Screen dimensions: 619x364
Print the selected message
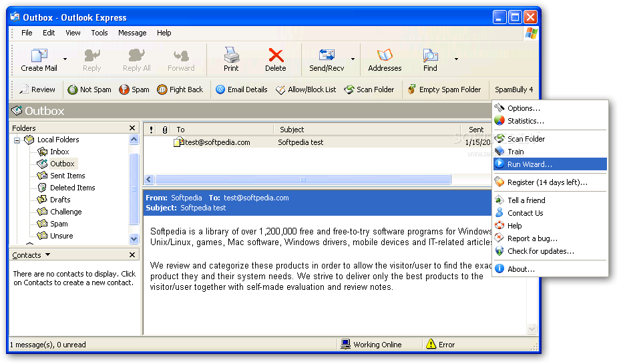pos(231,60)
